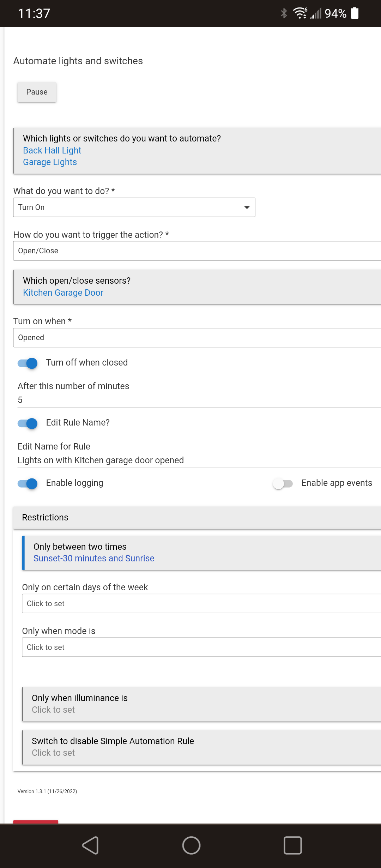Image resolution: width=381 pixels, height=868 pixels.
Task: Set certain days of the week restriction
Action: click(201, 604)
